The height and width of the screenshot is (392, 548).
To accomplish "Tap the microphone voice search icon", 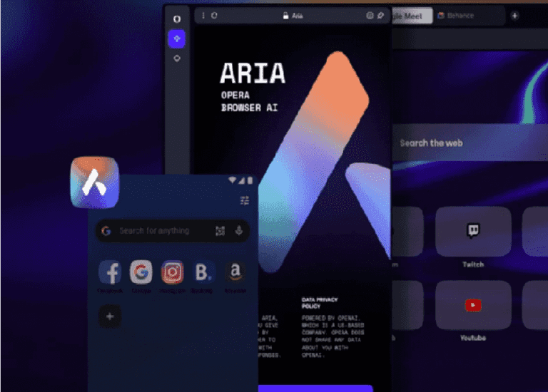I will pyautogui.click(x=239, y=231).
